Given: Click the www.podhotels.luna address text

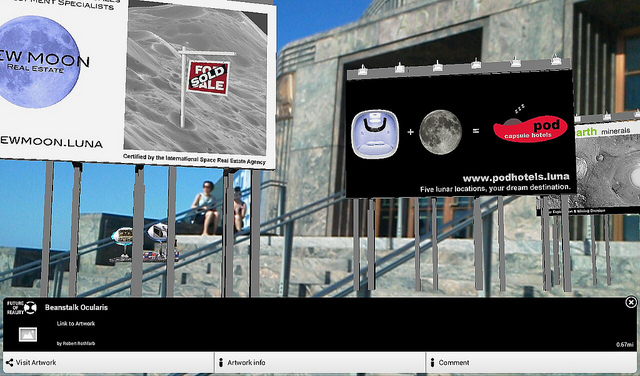Looking at the screenshot, I should (x=516, y=178).
